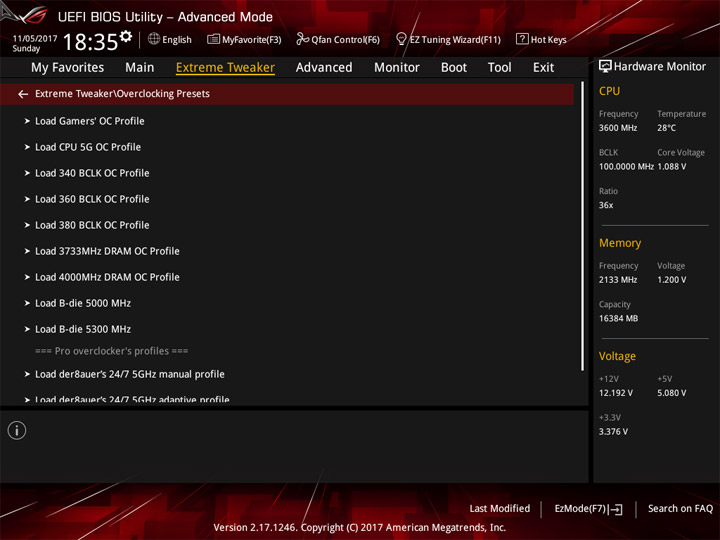Switch to the Advanced tab
The width and height of the screenshot is (720, 540).
[324, 68]
